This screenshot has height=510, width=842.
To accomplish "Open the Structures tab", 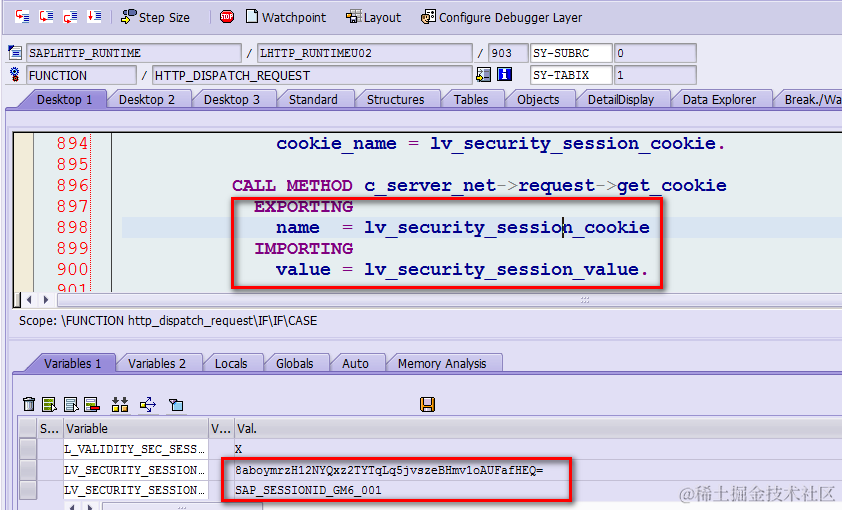I will tap(395, 99).
